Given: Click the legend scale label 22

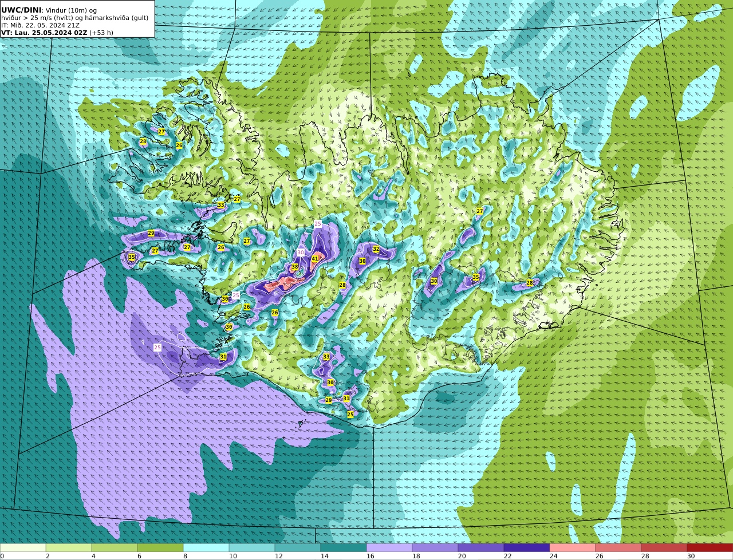Looking at the screenshot, I should [x=507, y=556].
